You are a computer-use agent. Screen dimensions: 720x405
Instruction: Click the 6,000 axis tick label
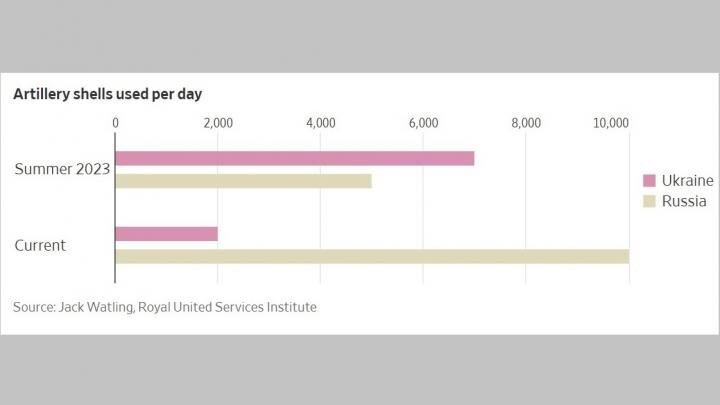coord(423,123)
